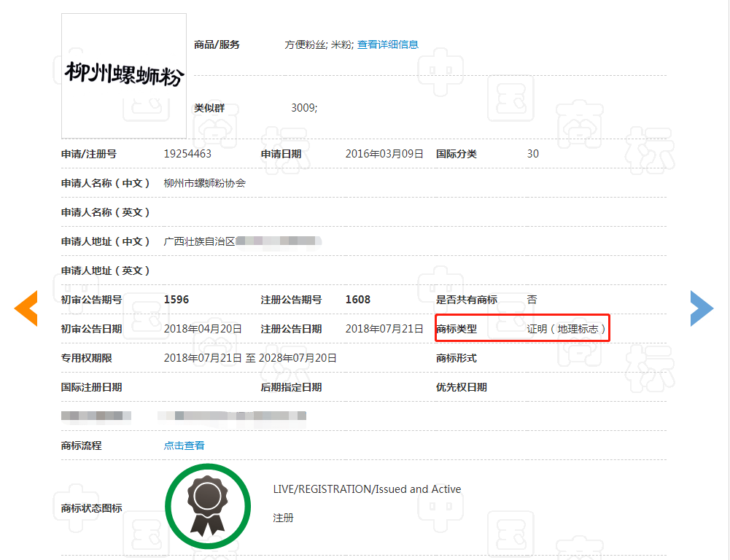
Task: Click the 商标状态图标 label
Action: 92,508
